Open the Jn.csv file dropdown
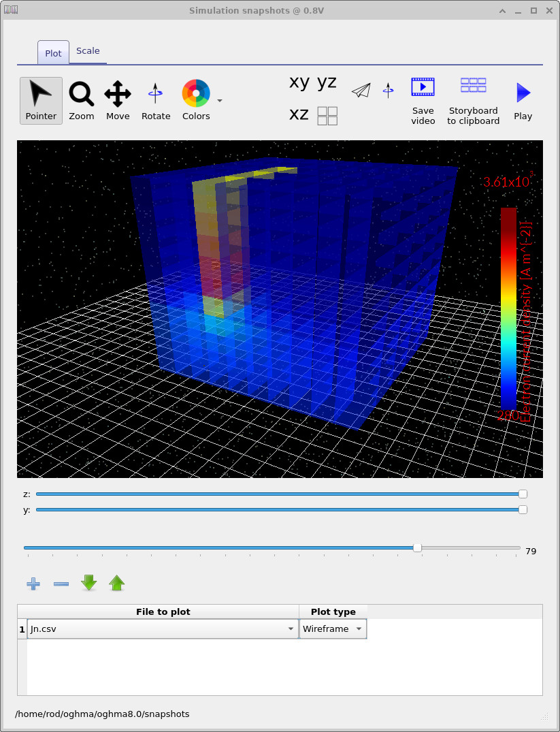The height and width of the screenshot is (732, 560). click(x=291, y=628)
